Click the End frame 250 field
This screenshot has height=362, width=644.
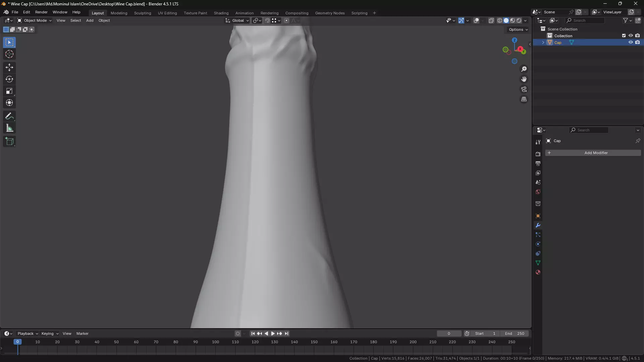click(515, 334)
